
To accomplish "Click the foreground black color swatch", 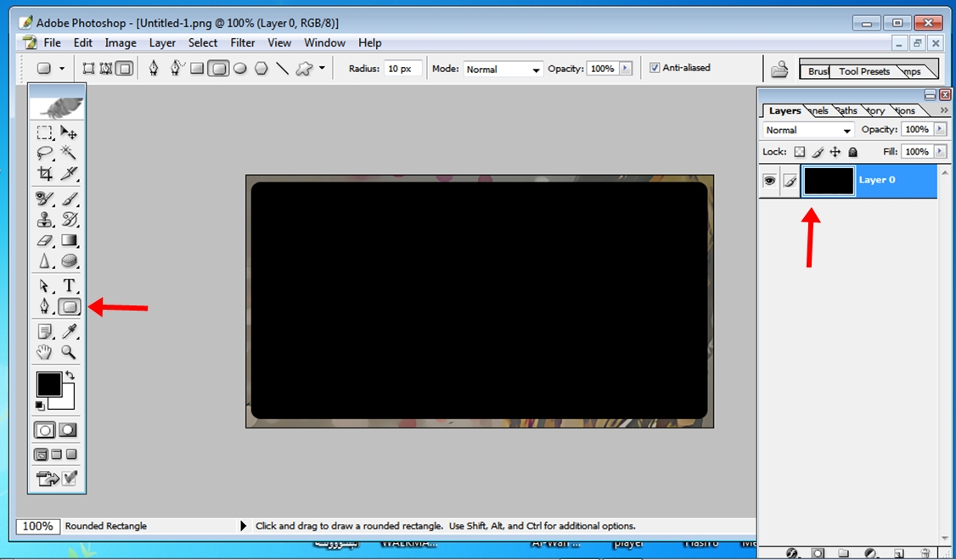I will [x=48, y=384].
